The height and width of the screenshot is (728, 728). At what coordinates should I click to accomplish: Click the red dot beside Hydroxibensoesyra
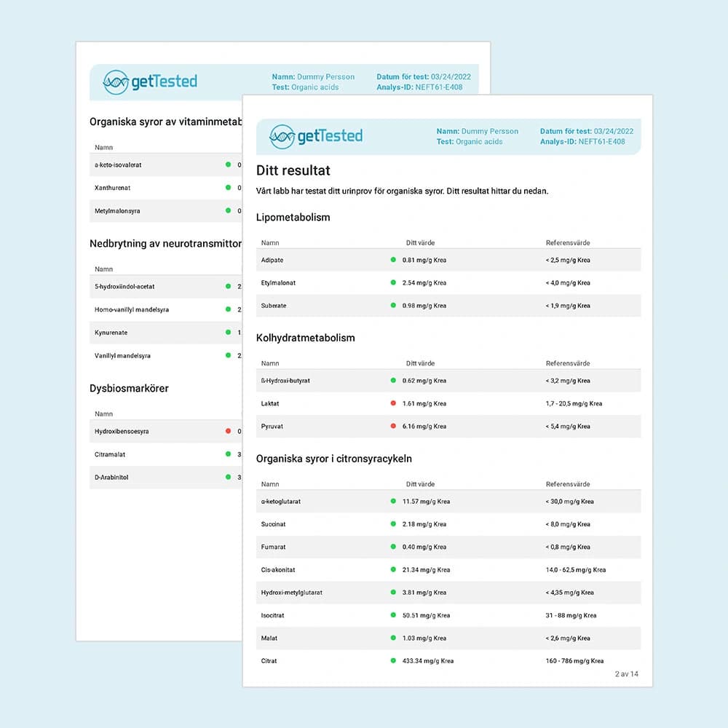(228, 431)
